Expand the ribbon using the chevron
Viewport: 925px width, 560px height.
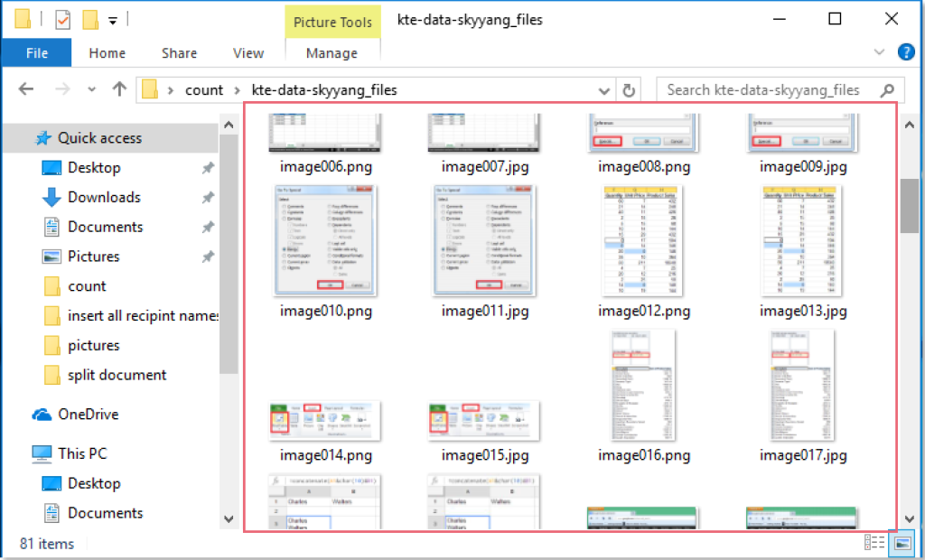pyautogui.click(x=879, y=51)
